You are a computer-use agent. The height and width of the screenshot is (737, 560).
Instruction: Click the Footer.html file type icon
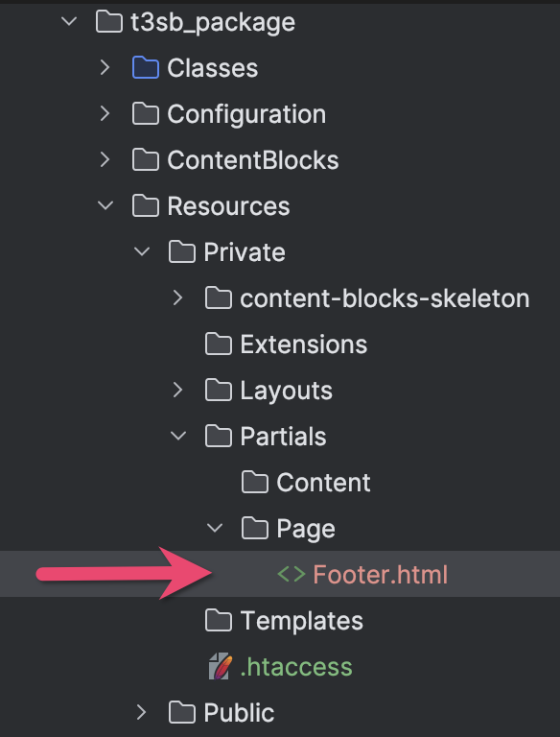click(x=292, y=574)
